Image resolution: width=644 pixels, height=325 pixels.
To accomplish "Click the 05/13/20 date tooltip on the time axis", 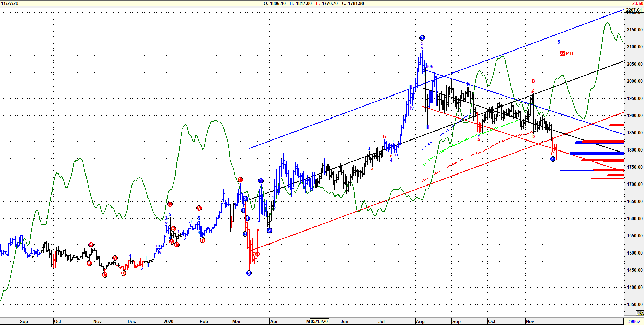I will coord(319,321).
